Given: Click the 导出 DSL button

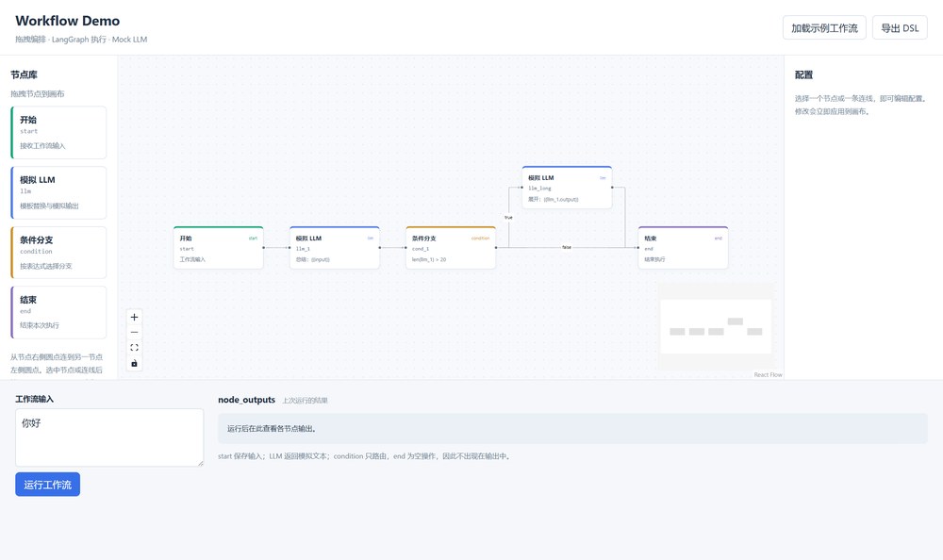Looking at the screenshot, I should [900, 27].
